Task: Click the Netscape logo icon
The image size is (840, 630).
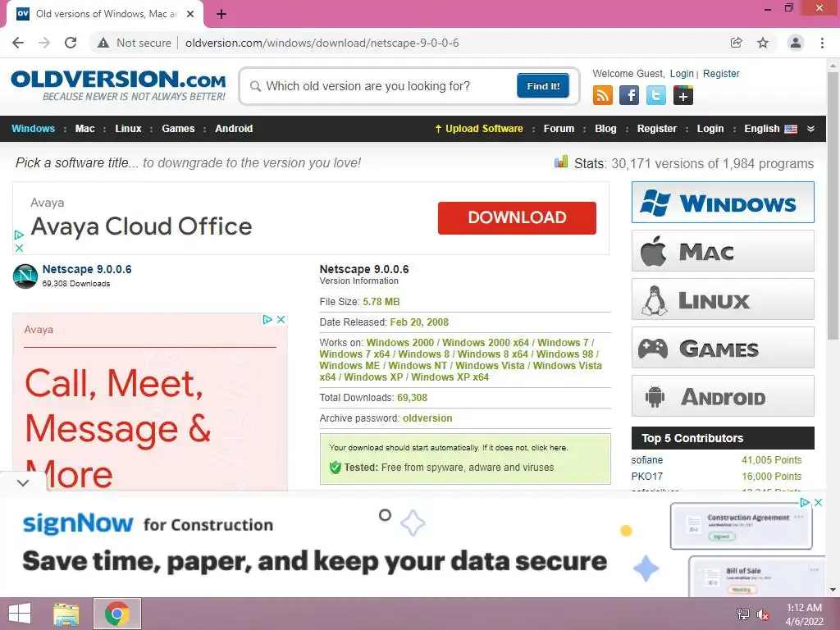Action: point(25,276)
